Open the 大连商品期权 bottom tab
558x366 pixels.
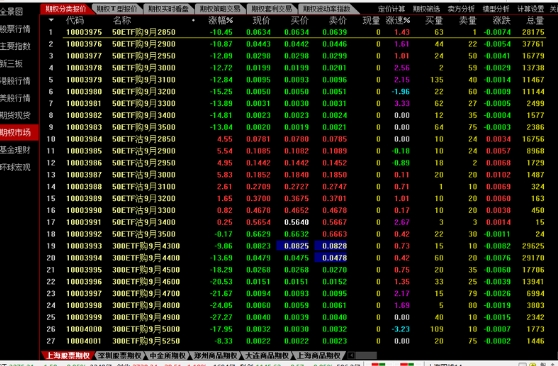[267, 355]
